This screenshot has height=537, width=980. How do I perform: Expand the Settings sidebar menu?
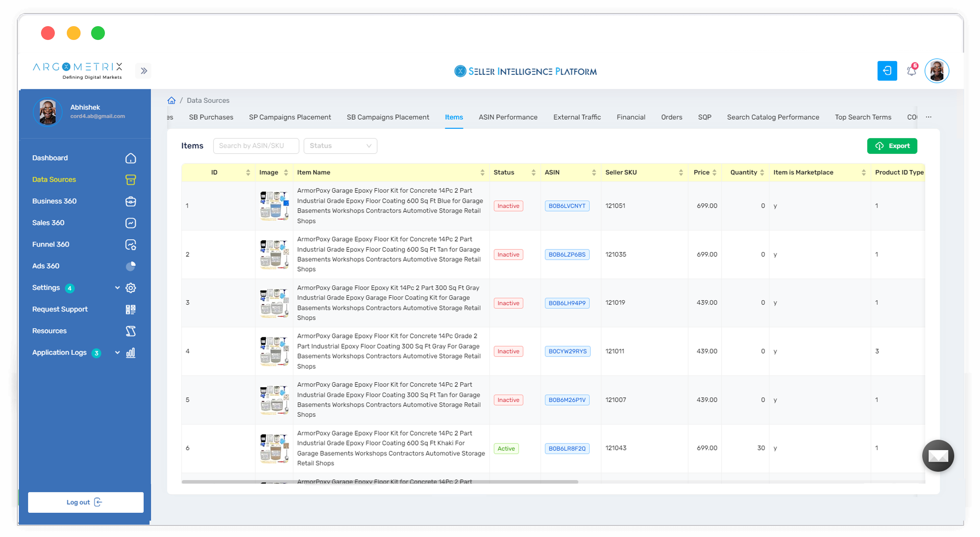point(117,288)
